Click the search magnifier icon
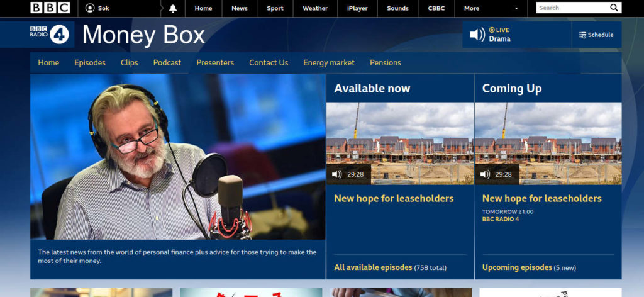Image resolution: width=644 pixels, height=297 pixels. pos(614,8)
